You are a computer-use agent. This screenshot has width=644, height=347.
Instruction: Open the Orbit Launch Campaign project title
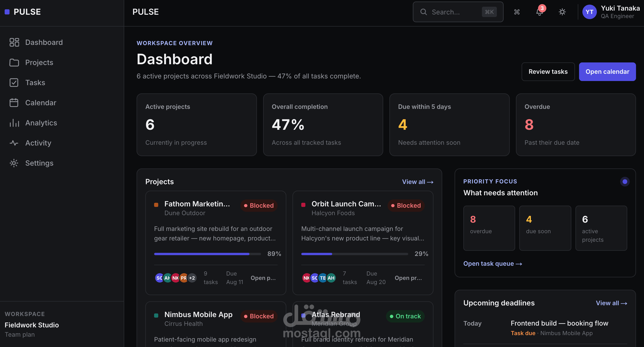point(346,204)
